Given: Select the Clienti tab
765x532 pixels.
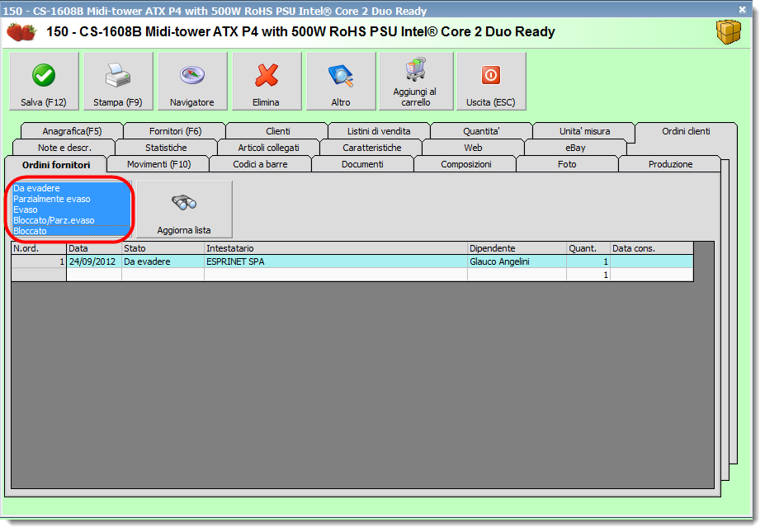Looking at the screenshot, I should (277, 131).
